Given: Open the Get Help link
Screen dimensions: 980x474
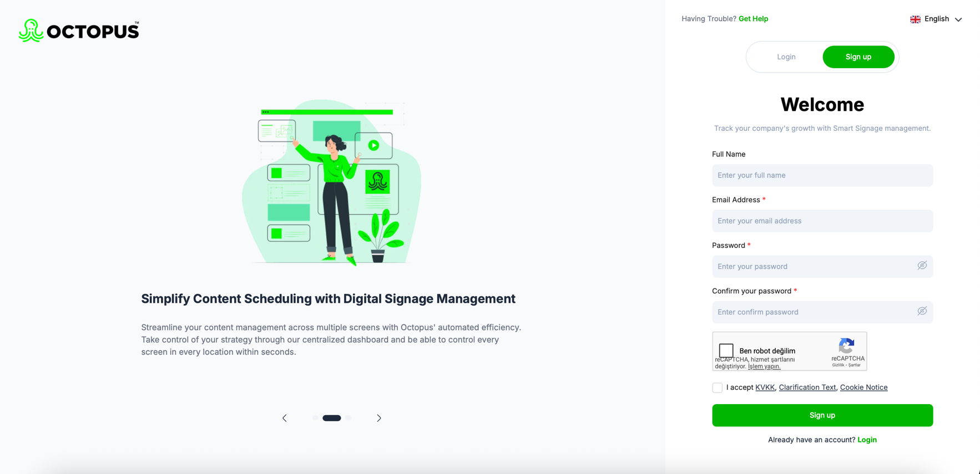Looking at the screenshot, I should tap(753, 19).
